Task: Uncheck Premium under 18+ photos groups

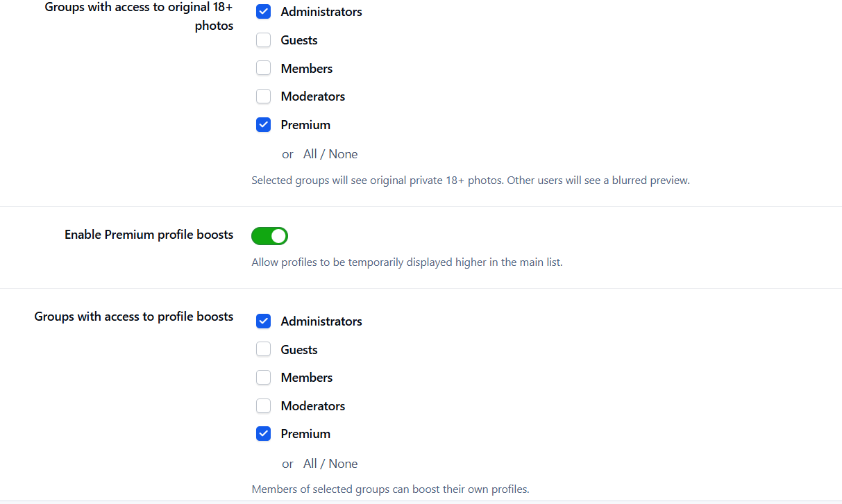Action: (264, 125)
